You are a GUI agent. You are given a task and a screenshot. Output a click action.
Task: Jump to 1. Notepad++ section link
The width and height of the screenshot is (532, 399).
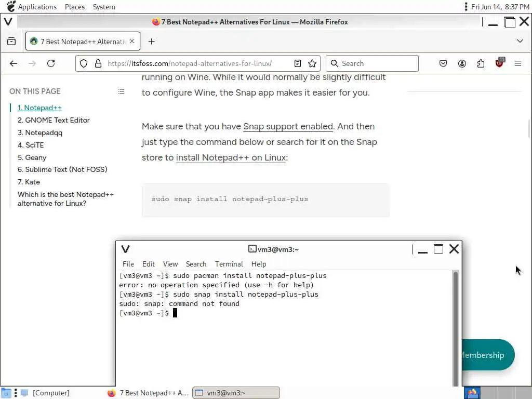click(x=39, y=108)
